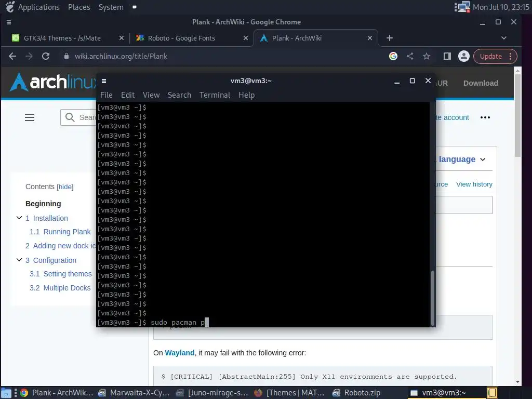
Task: Collapse the Configuration contents section
Action: [19, 260]
